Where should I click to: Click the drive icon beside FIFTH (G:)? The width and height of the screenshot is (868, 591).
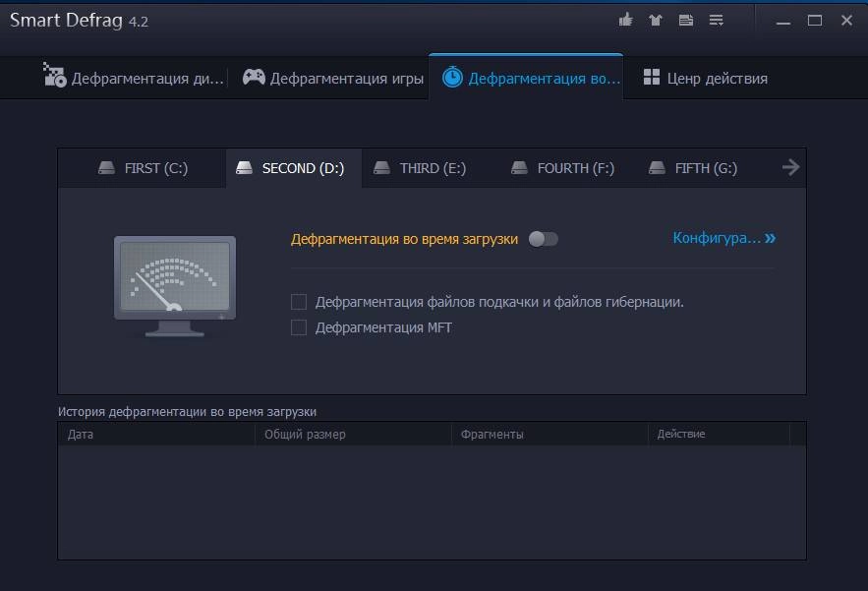point(657,167)
